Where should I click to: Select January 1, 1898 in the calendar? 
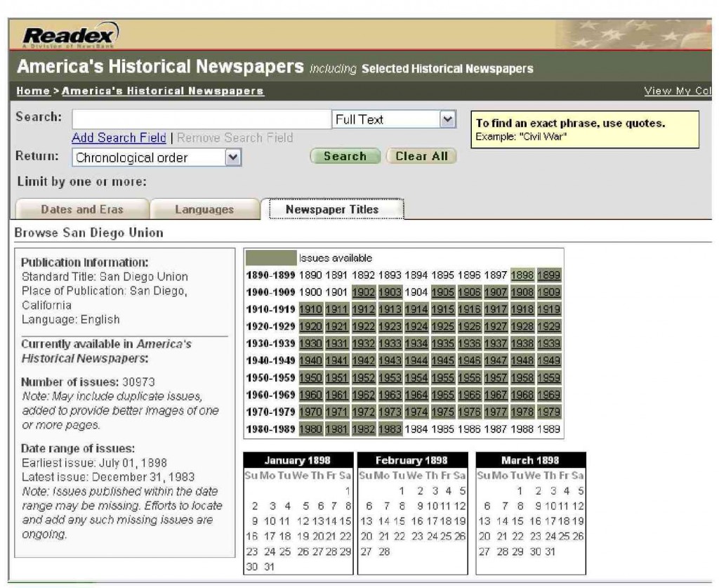coord(346,490)
